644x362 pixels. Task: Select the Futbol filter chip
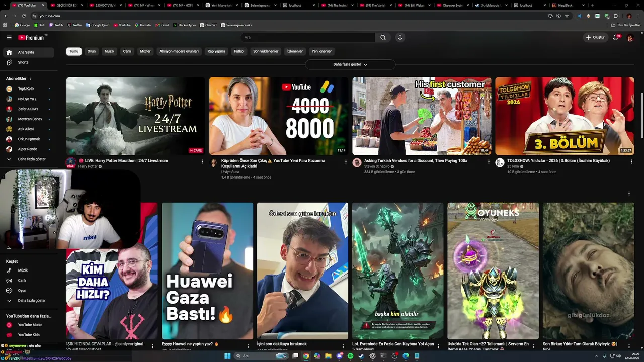(239, 51)
